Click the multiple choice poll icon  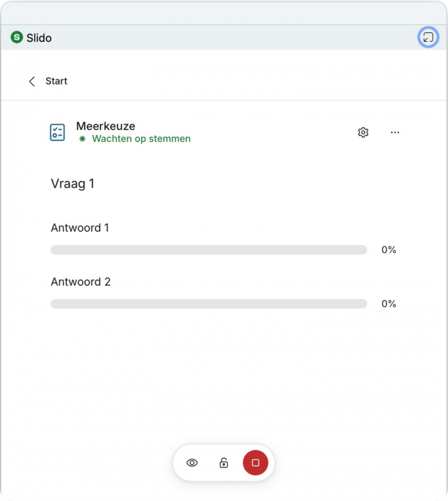[x=57, y=132]
